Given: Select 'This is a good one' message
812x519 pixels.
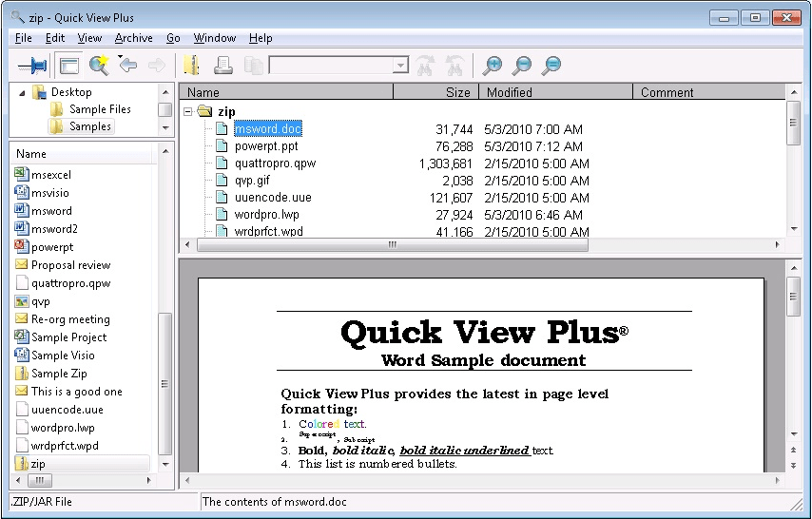Looking at the screenshot, I should click(x=77, y=391).
